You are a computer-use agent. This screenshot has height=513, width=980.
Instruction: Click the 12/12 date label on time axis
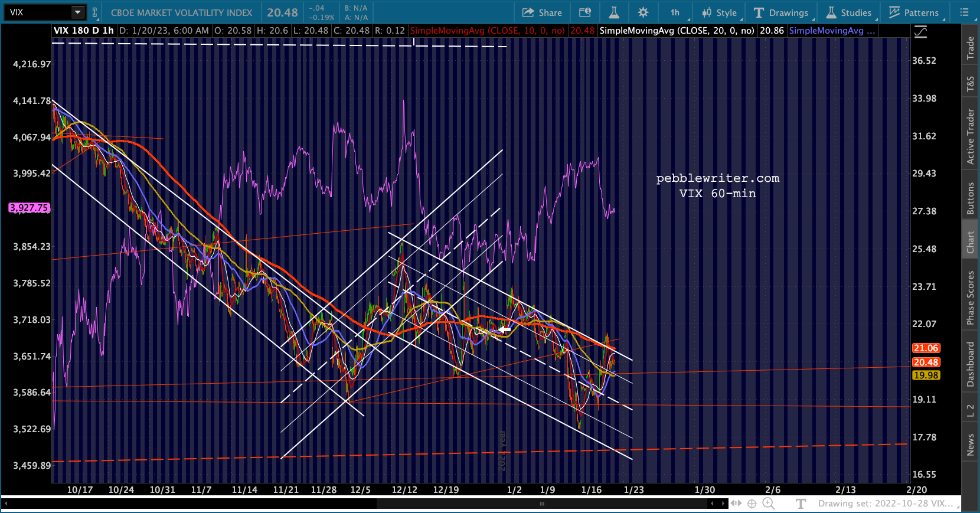coord(404,490)
